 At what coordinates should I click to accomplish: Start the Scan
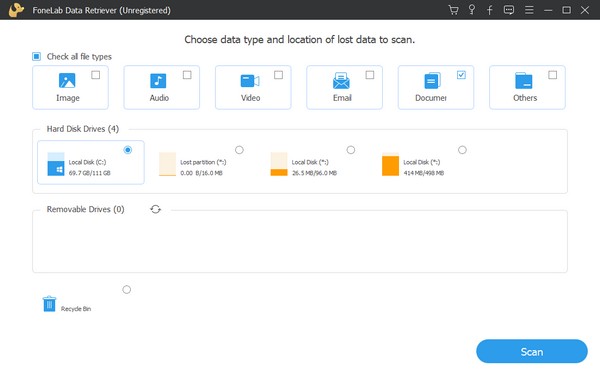(532, 351)
